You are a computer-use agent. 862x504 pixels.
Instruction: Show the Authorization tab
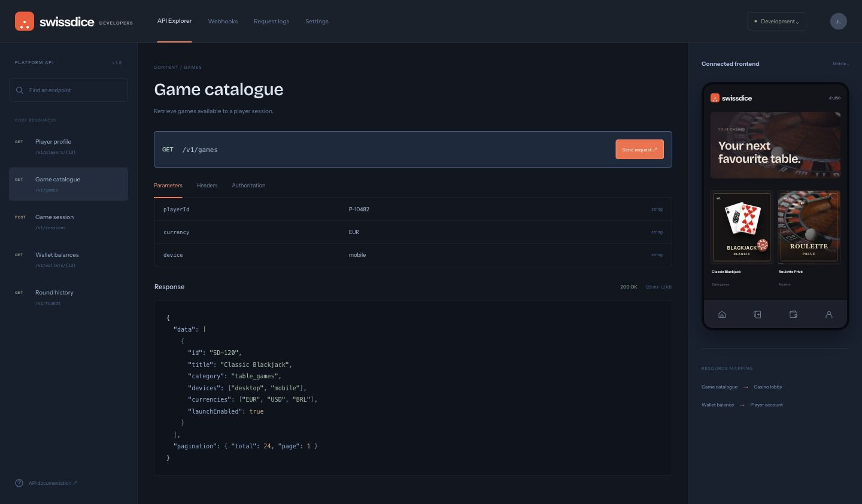coord(248,186)
